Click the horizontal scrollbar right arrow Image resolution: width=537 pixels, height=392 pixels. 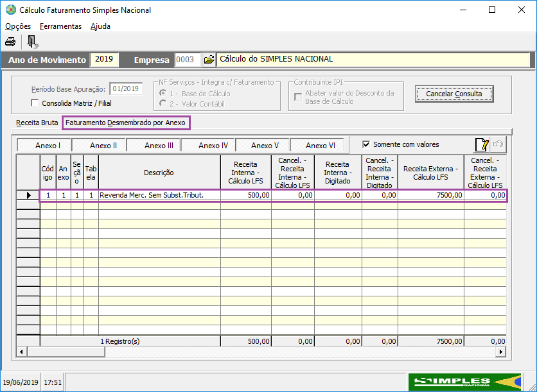(501, 352)
